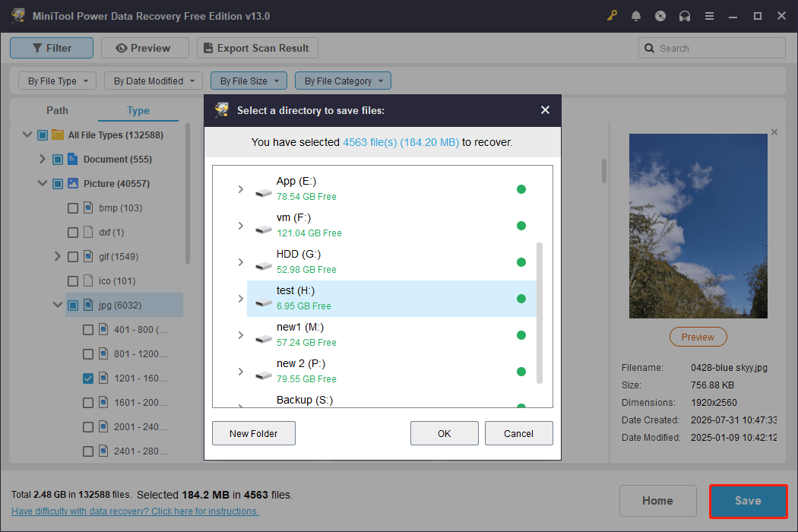Click the blue sky photo thumbnail
This screenshot has height=532, width=798.
[x=698, y=226]
